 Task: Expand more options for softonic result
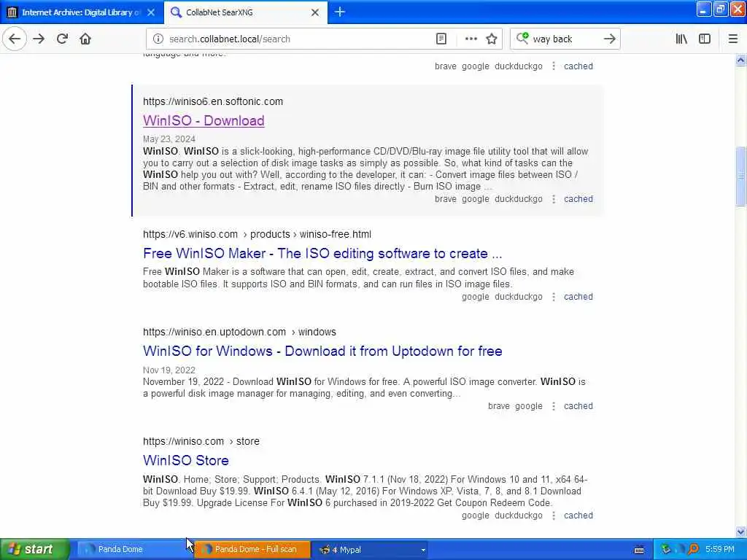click(554, 199)
